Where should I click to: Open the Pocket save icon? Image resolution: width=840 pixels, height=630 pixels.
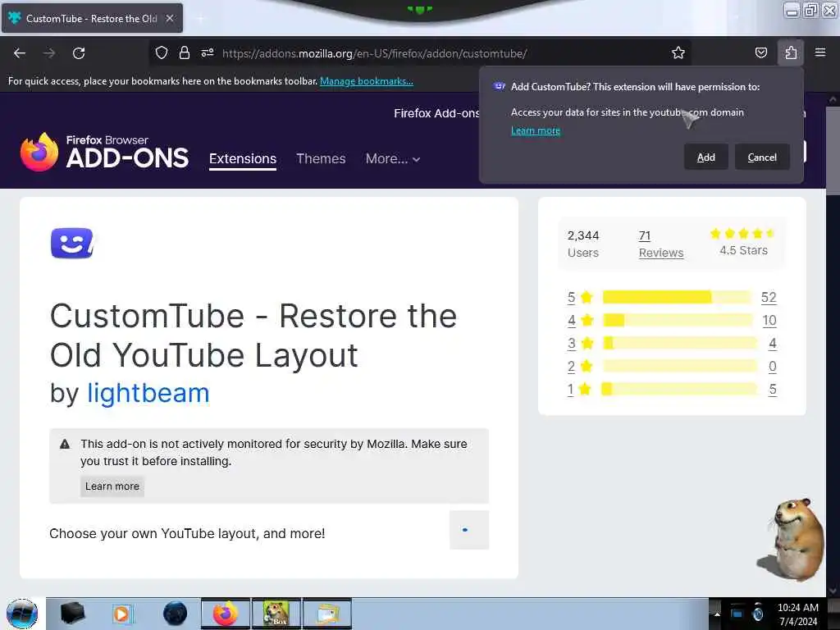coord(760,52)
